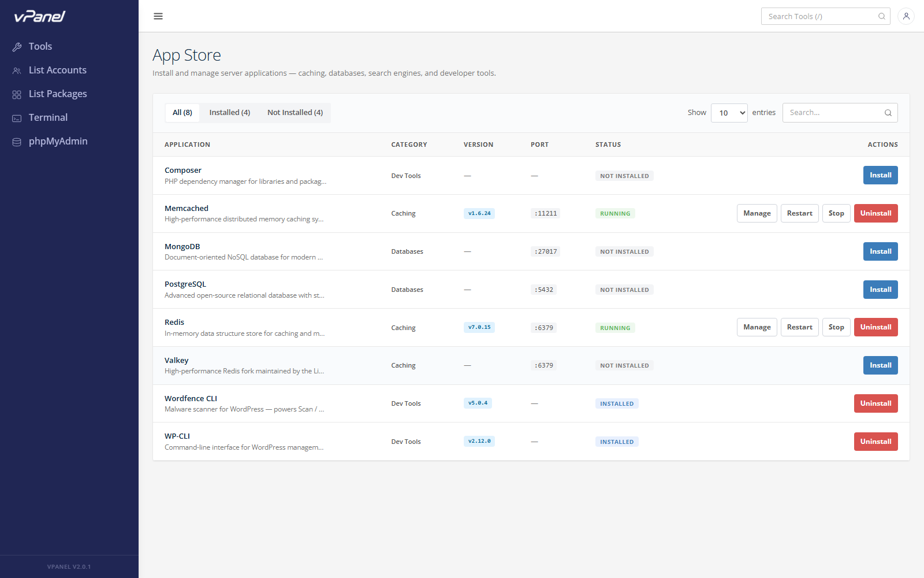The height and width of the screenshot is (578, 924).
Task: Sort by PORT column header
Action: pyautogui.click(x=539, y=144)
